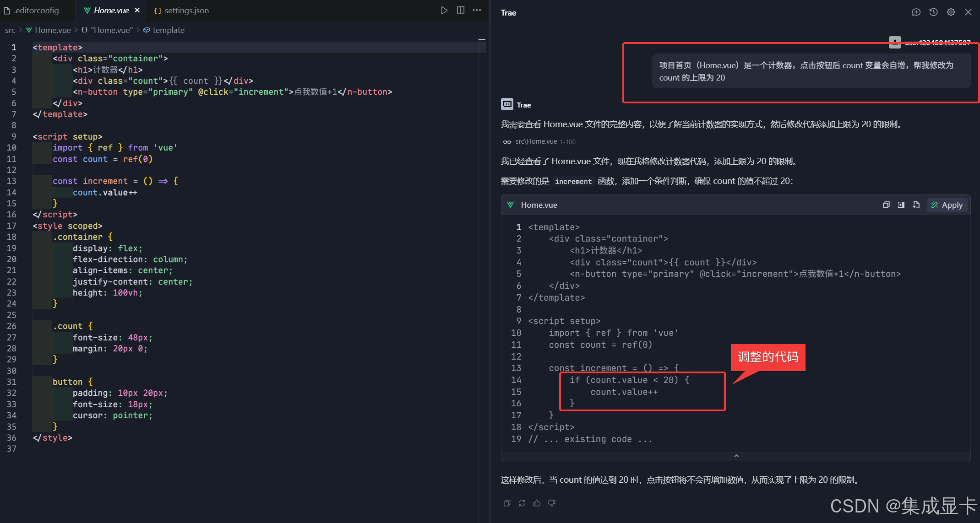
Task: Apply the suggested Home.vue changes
Action: (x=947, y=205)
